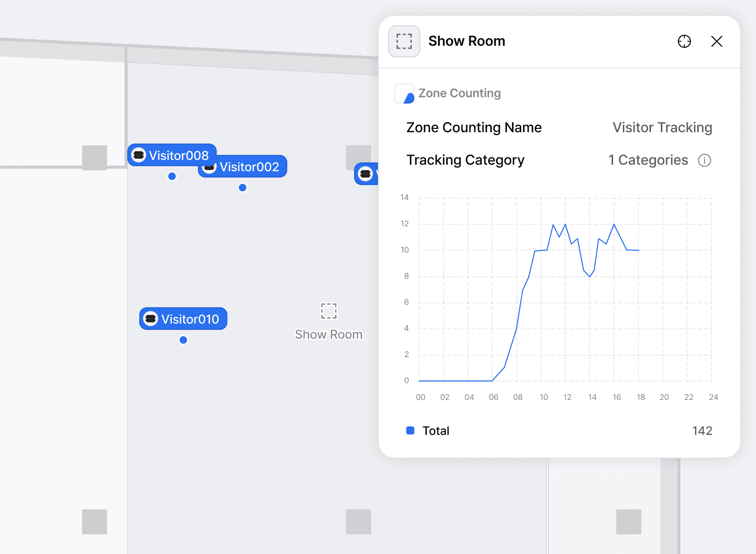Select the Visitor002 label on the map
756x554 pixels.
coord(249,167)
